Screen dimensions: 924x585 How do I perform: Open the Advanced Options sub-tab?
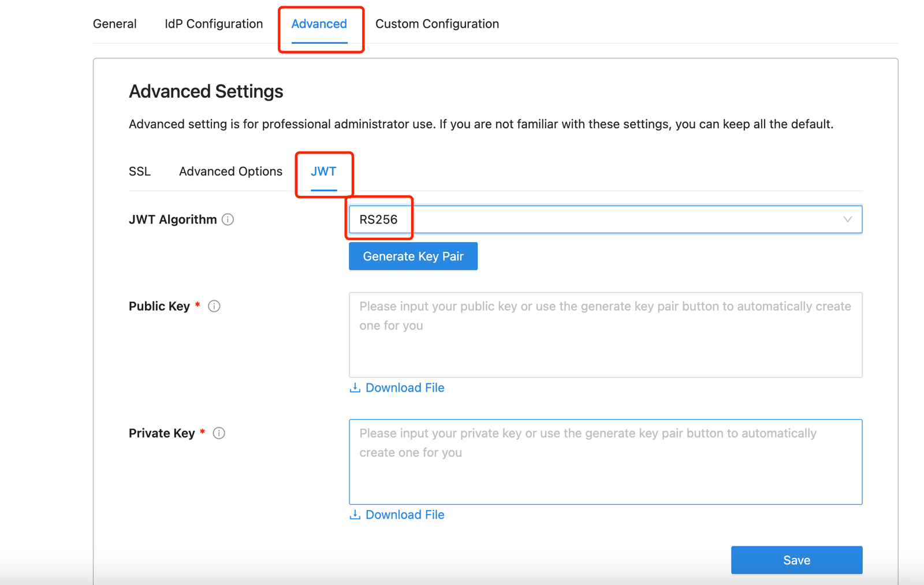tap(230, 172)
